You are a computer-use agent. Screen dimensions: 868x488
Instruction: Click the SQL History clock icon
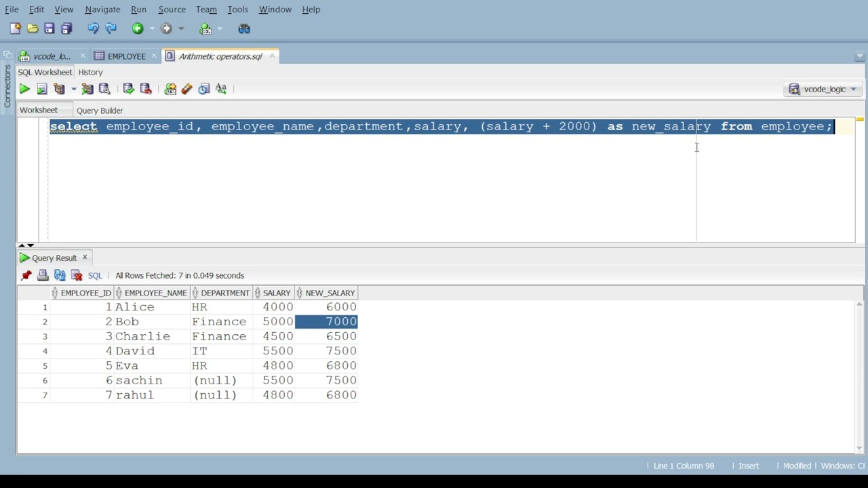coord(204,89)
